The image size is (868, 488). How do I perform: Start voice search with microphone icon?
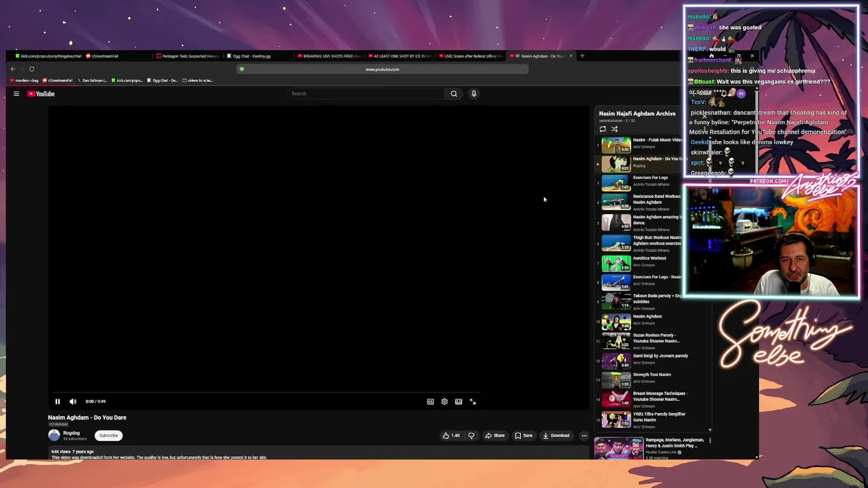(x=474, y=94)
